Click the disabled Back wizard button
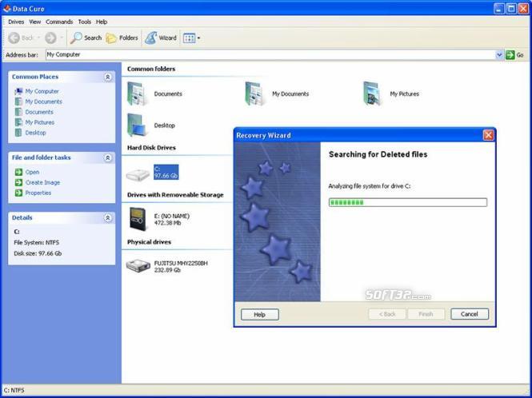This screenshot has width=532, height=398. tap(387, 314)
